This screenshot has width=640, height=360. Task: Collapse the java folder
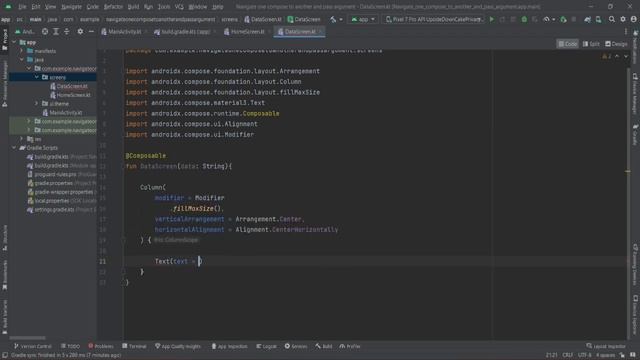tap(22, 60)
